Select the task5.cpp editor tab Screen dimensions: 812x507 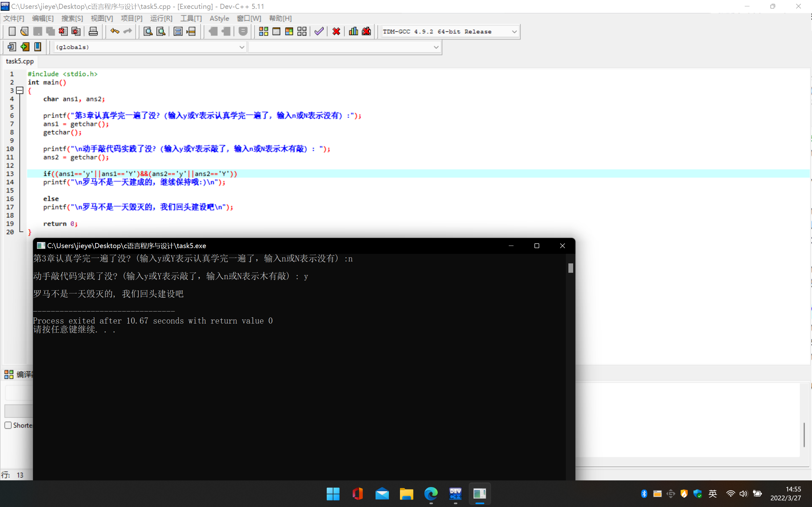(20, 61)
